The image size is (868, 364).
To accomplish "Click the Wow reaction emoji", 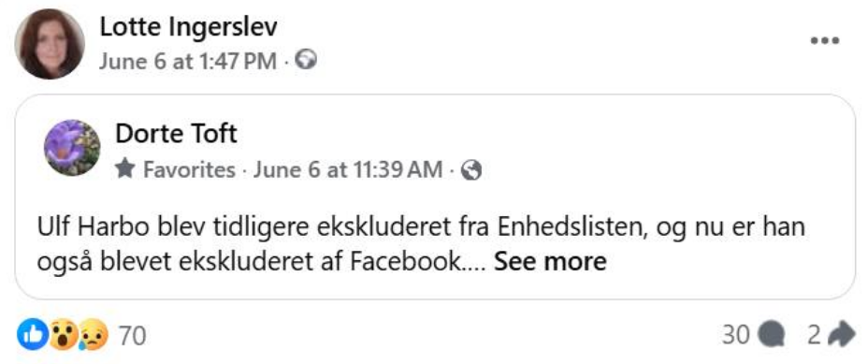I will pos(63,335).
